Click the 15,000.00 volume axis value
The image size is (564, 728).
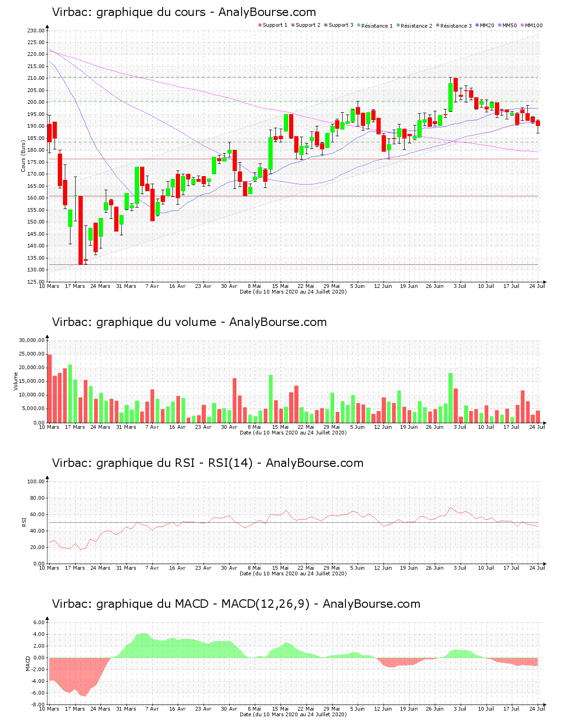[x=31, y=381]
